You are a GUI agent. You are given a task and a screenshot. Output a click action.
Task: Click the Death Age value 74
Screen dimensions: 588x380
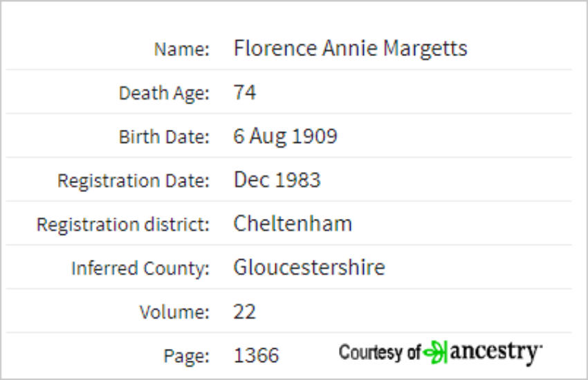click(244, 92)
